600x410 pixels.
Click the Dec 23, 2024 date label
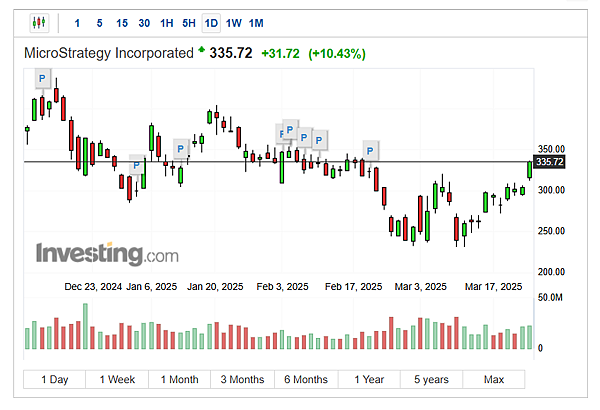(93, 287)
